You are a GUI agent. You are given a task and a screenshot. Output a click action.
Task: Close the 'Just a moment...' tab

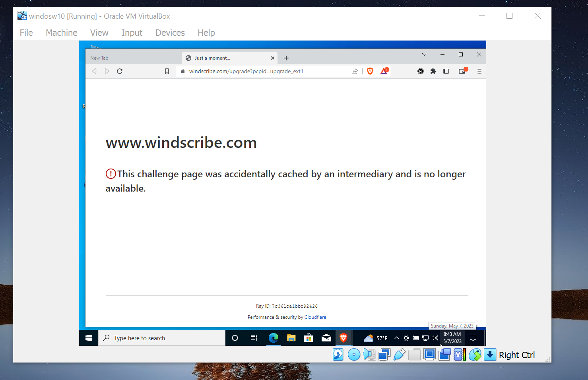coord(273,58)
